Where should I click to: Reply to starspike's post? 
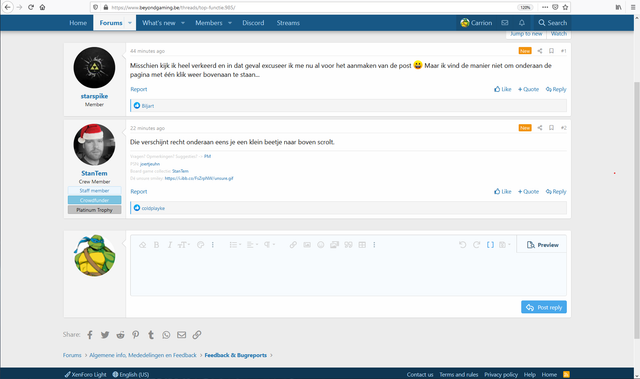click(556, 89)
